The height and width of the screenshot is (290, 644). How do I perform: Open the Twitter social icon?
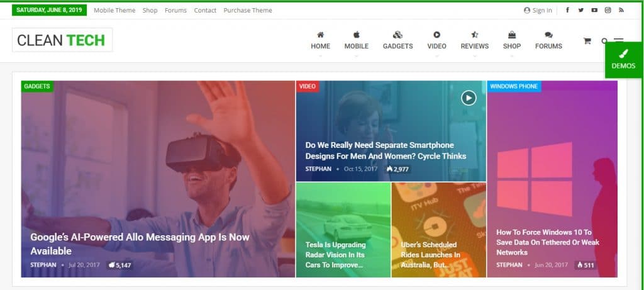[x=580, y=10]
